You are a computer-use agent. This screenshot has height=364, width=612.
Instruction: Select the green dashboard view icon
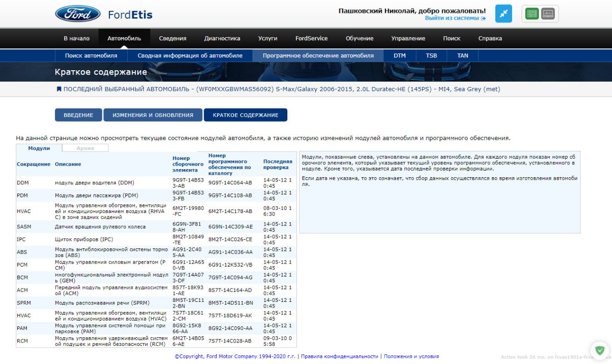[x=532, y=14]
